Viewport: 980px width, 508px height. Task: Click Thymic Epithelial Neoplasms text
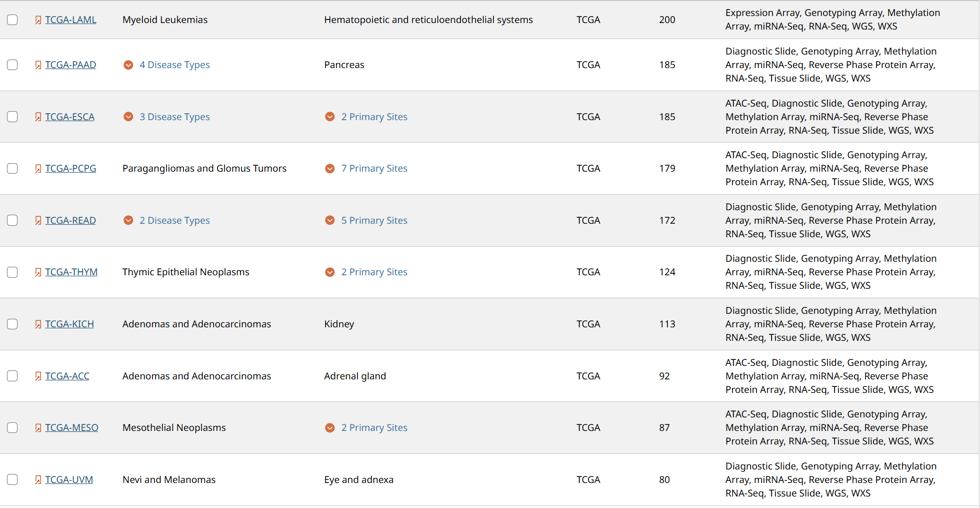[185, 272]
